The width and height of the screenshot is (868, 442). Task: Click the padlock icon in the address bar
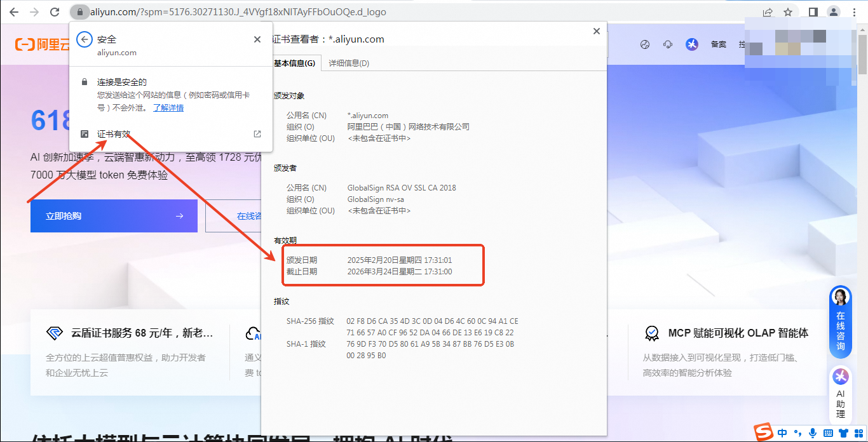pyautogui.click(x=79, y=12)
